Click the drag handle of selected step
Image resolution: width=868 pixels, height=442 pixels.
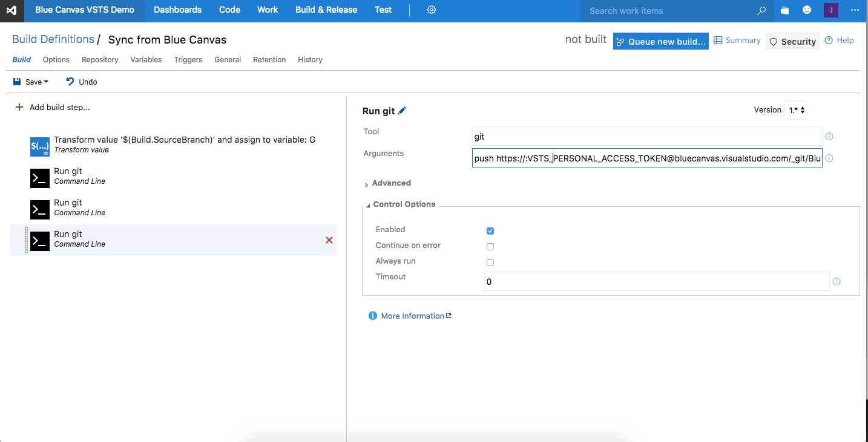27,240
